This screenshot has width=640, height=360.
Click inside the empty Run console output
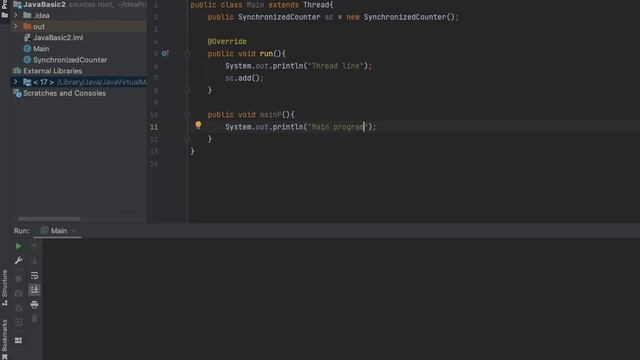(x=341, y=299)
